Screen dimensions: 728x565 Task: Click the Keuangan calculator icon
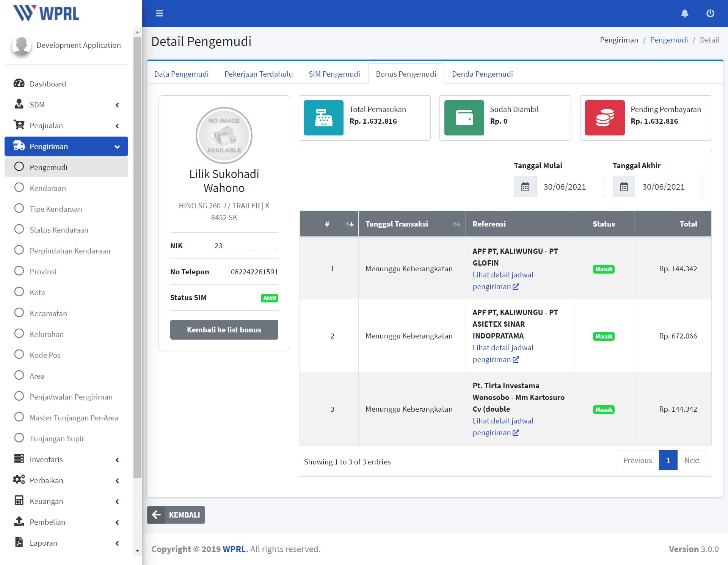(x=19, y=501)
